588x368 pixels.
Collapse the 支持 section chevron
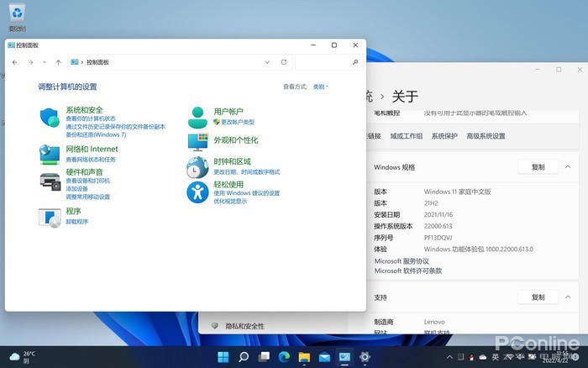[x=569, y=297]
